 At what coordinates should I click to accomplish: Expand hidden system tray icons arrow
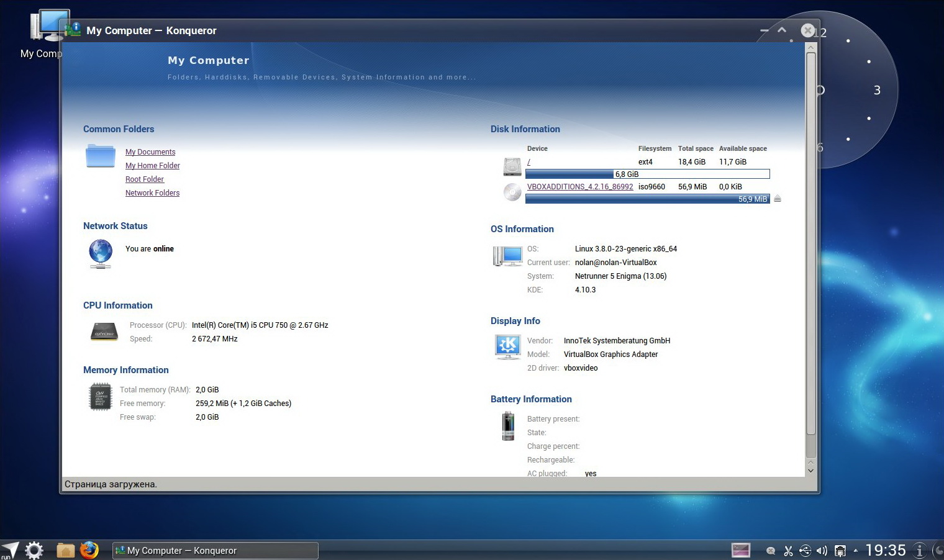coord(855,551)
